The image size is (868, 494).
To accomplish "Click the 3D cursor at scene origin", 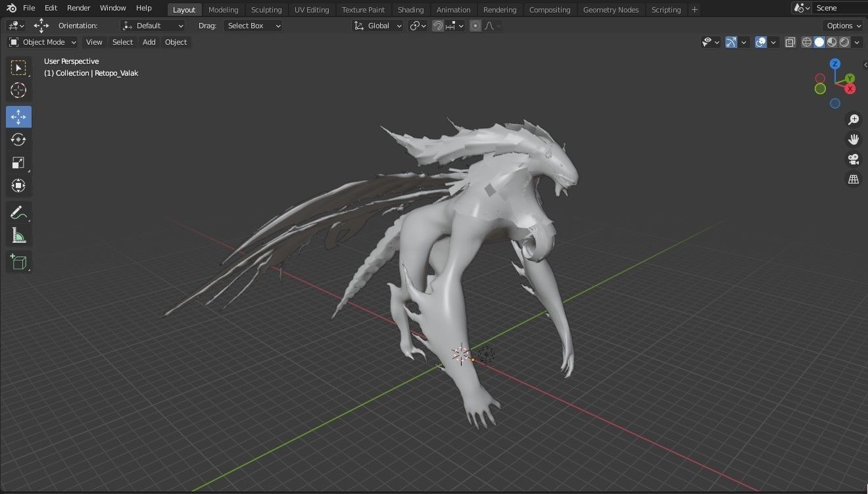I will coord(462,355).
